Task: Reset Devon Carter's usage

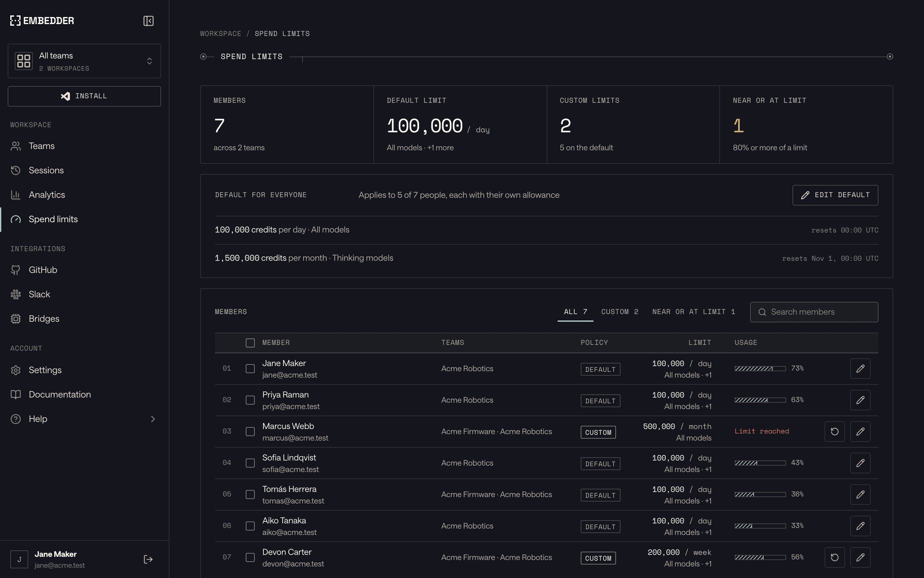Action: pos(835,557)
